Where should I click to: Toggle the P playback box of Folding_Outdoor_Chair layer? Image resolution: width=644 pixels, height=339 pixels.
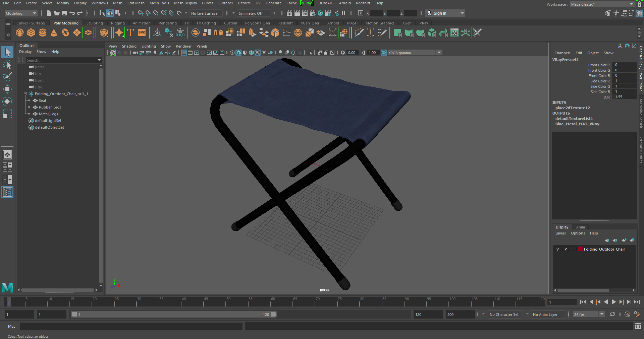pos(566,249)
